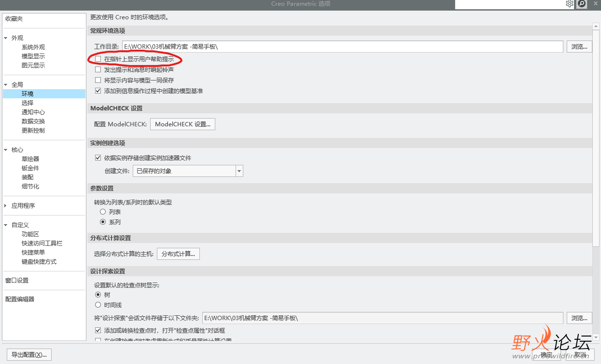Open the 配置编辑器
This screenshot has width=601, height=364.
click(20, 299)
